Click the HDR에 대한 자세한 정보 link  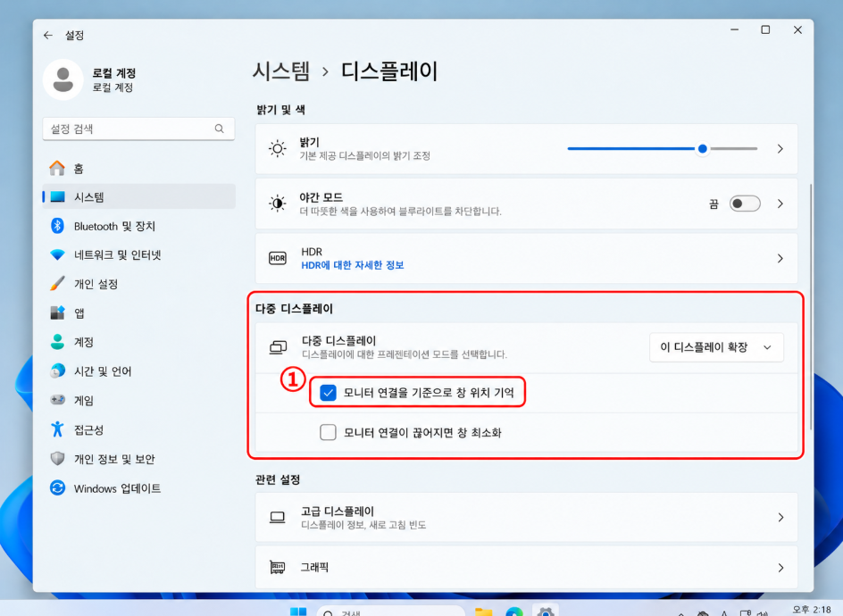(353, 265)
